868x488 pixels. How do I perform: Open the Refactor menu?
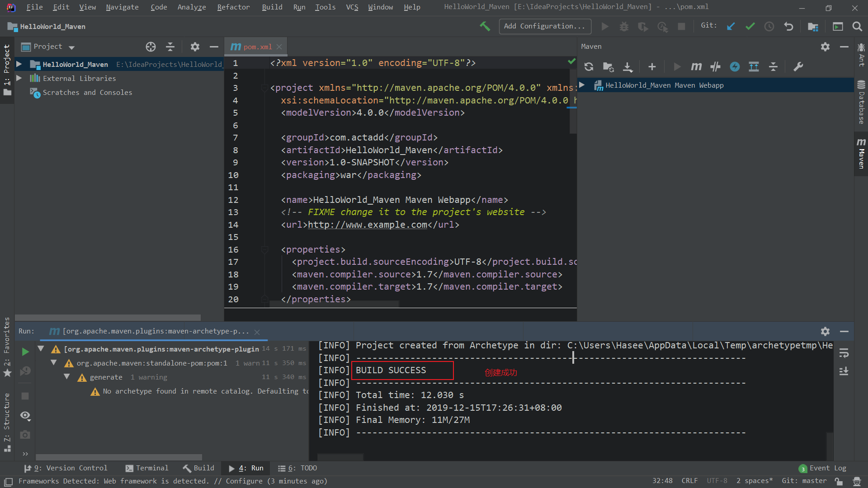tap(233, 7)
